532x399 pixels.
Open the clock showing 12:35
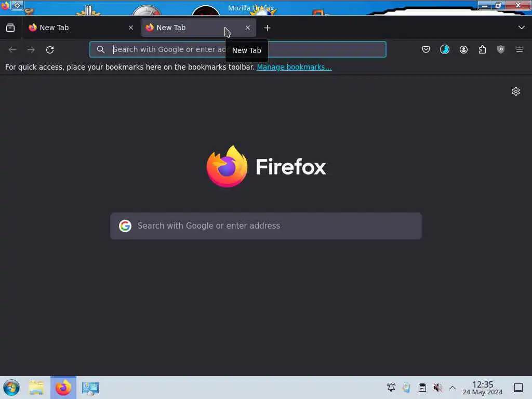coord(483,388)
